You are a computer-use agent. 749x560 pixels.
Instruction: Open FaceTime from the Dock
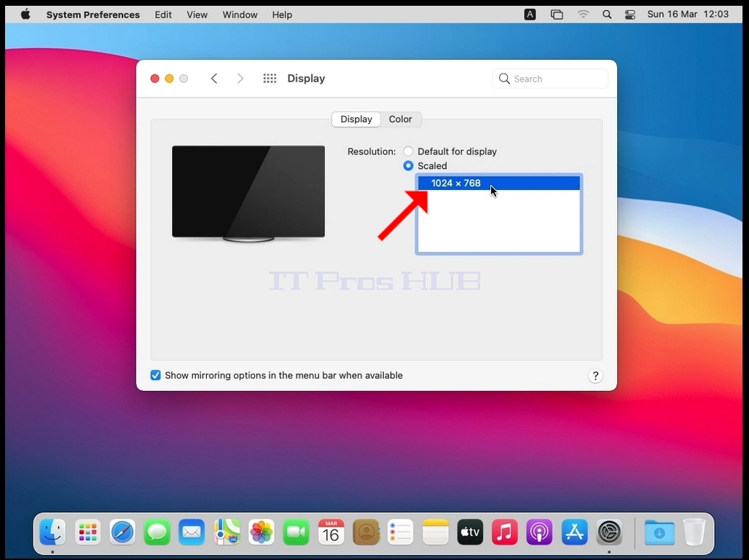tap(296, 532)
